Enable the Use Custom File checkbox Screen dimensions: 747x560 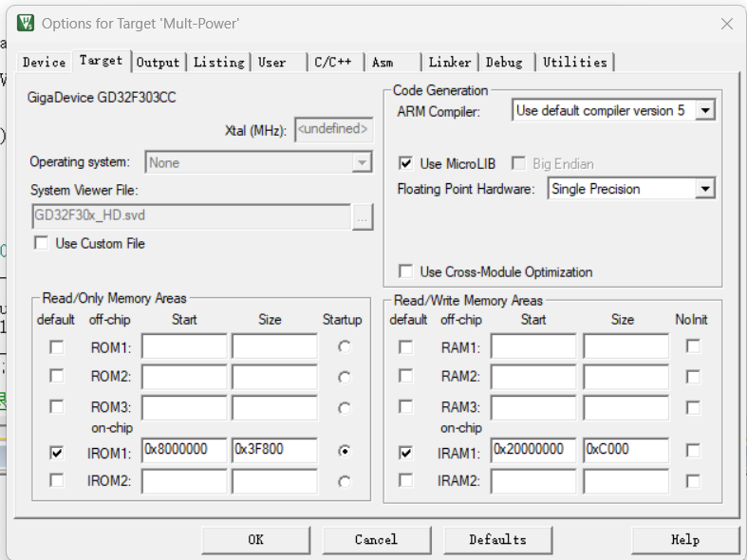click(42, 243)
